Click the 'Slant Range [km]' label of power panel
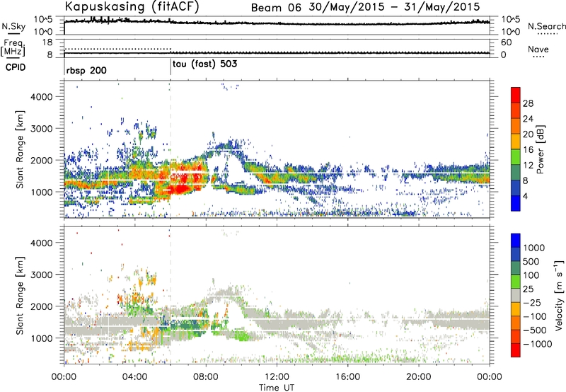This screenshot has width=566, height=392. tap(21, 149)
